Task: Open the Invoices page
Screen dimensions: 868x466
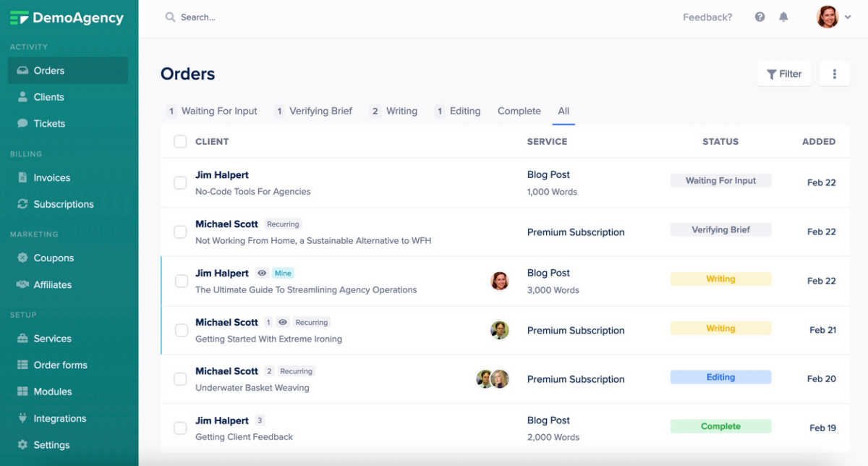Action: (x=51, y=177)
